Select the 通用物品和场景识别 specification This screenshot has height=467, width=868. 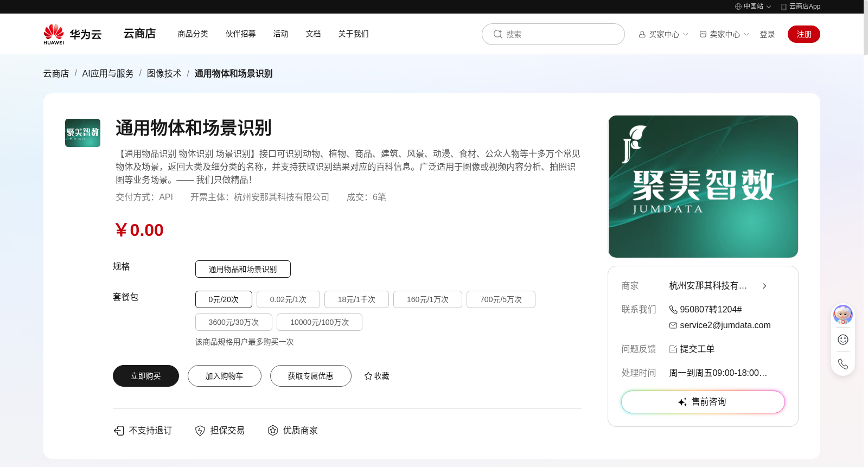[x=243, y=269]
